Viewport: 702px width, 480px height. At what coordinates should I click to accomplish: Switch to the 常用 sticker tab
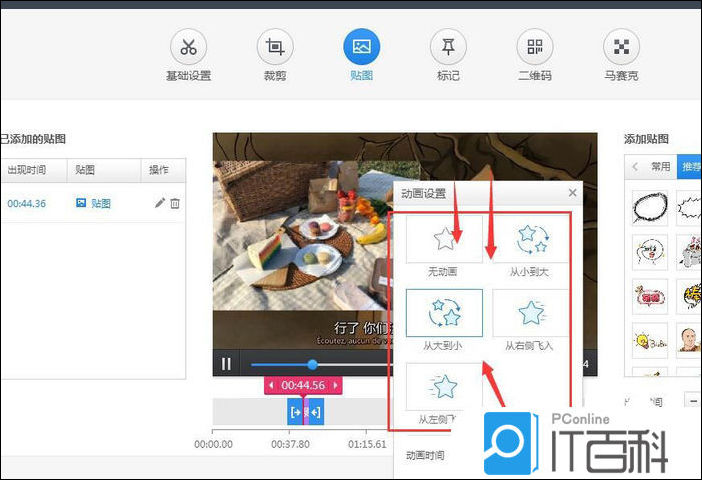[660, 167]
